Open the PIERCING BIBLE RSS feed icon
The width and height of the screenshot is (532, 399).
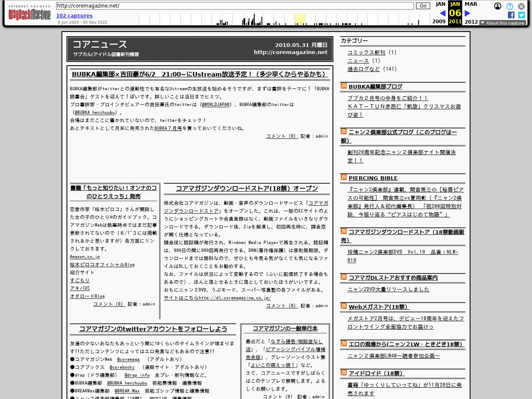pos(344,177)
